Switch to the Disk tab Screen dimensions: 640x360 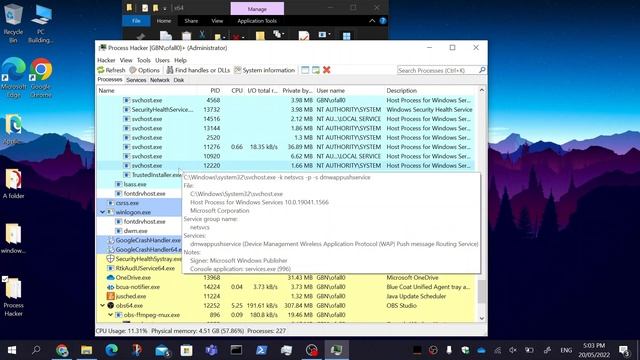179,80
